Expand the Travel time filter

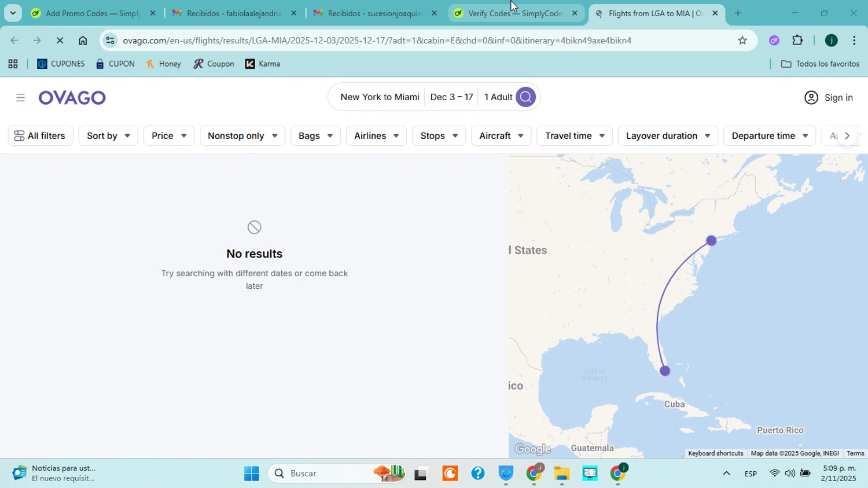coord(575,135)
